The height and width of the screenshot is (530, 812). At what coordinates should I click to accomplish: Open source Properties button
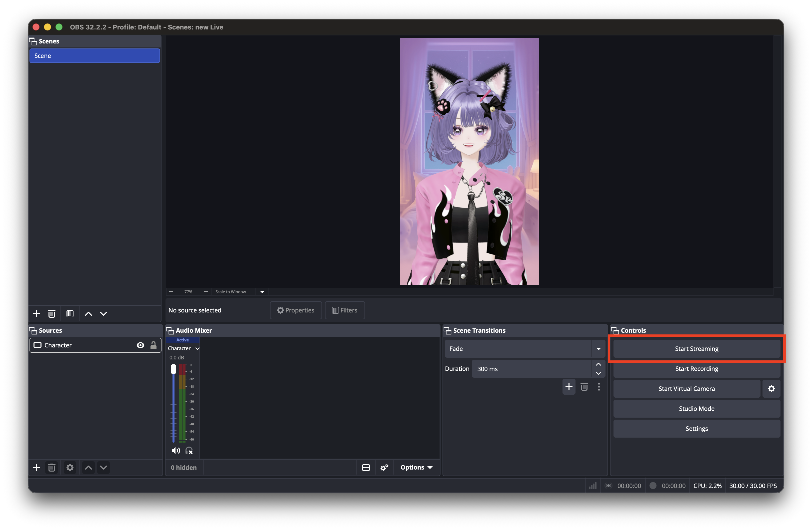point(295,310)
